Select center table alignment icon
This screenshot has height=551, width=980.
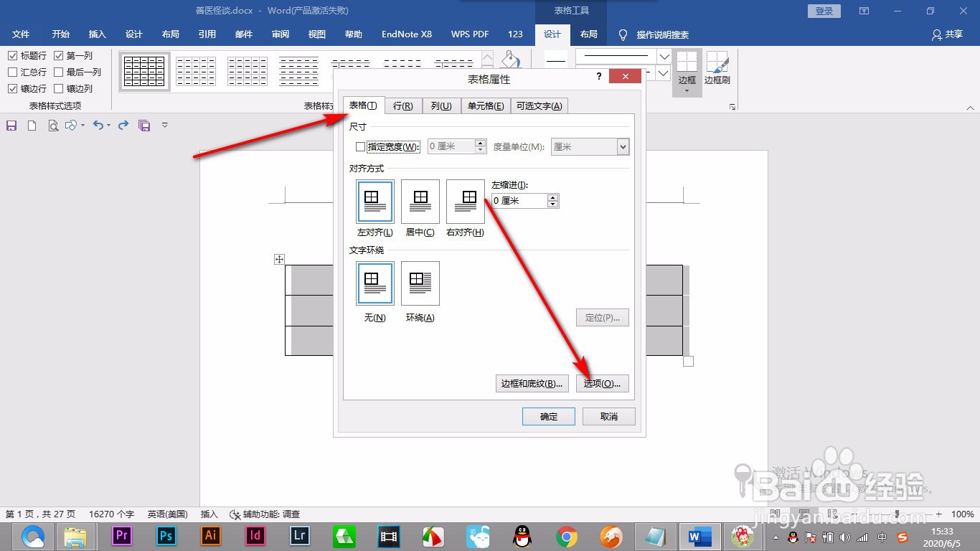coord(420,202)
